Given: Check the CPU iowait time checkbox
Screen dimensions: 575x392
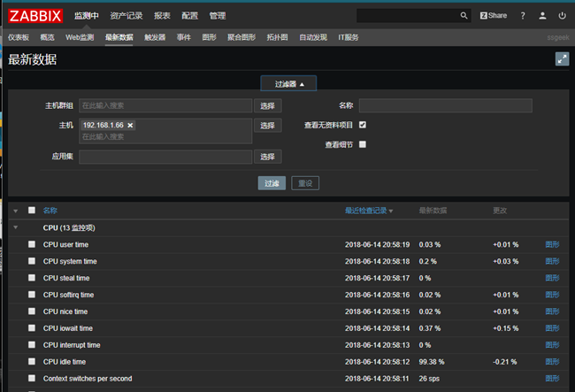Looking at the screenshot, I should [x=32, y=327].
